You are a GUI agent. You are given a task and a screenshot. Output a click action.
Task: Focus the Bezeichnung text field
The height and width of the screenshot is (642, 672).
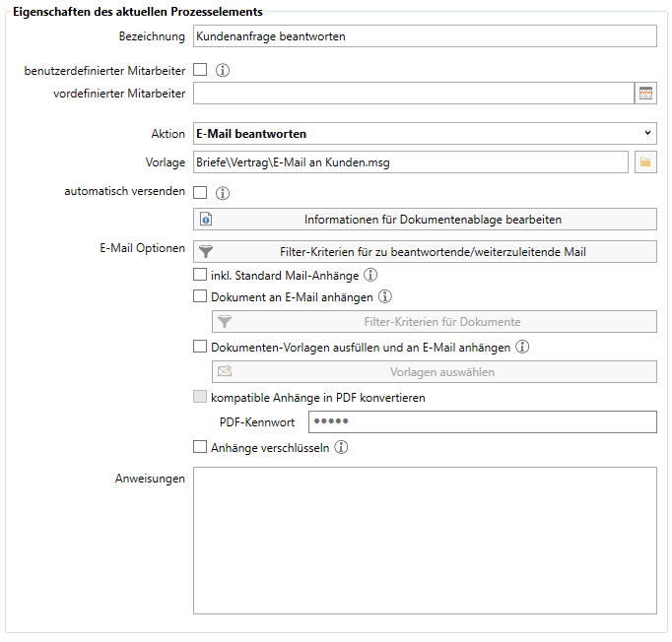pos(425,36)
